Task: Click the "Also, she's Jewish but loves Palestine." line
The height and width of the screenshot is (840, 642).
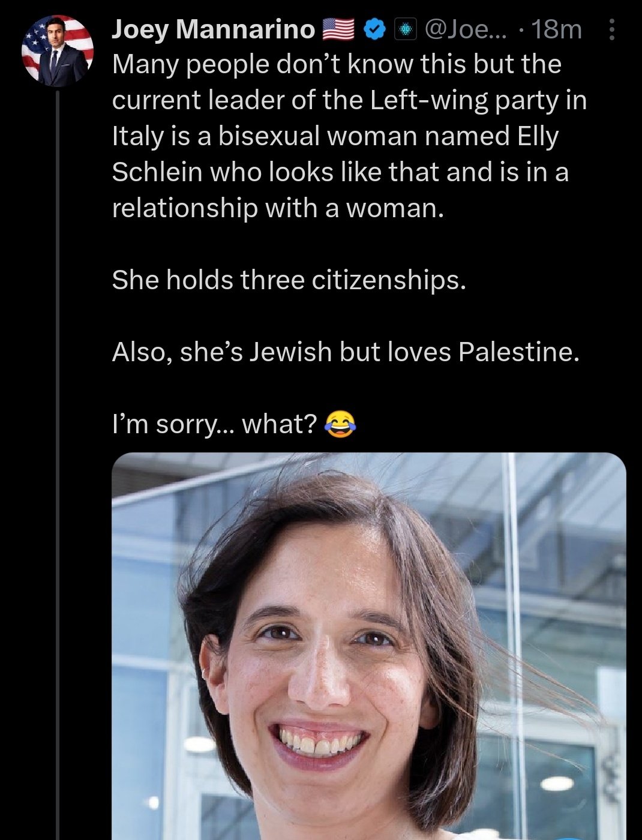Action: pyautogui.click(x=346, y=352)
